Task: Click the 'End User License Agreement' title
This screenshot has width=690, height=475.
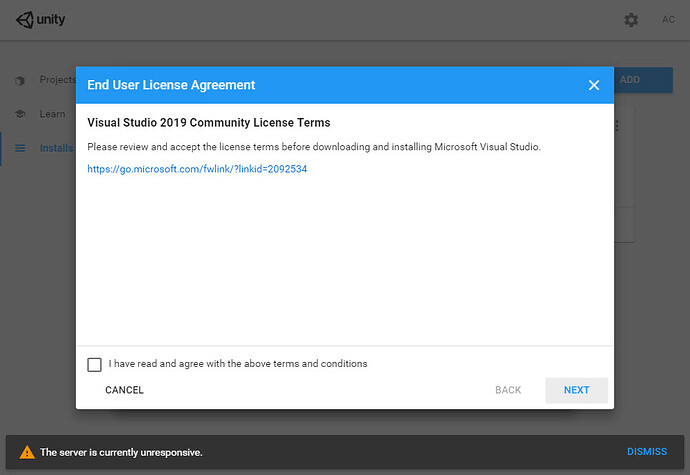Action: tap(171, 85)
